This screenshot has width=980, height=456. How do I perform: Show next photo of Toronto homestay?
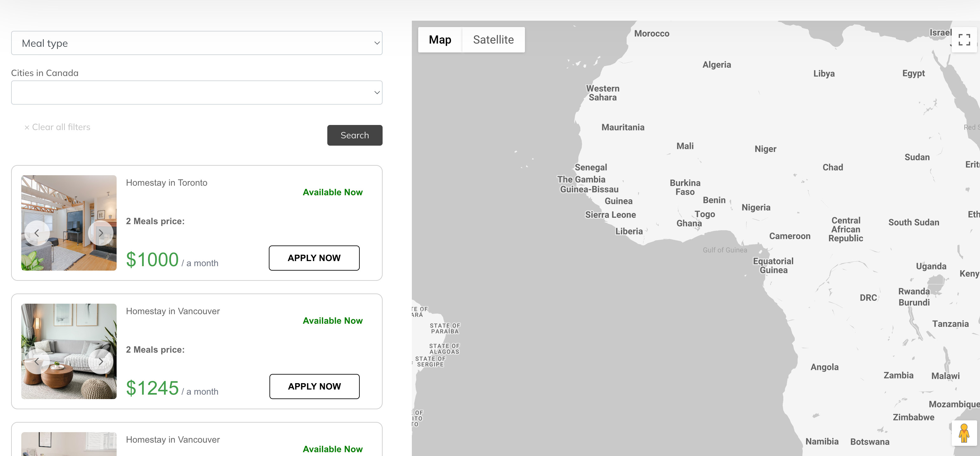[x=100, y=233]
